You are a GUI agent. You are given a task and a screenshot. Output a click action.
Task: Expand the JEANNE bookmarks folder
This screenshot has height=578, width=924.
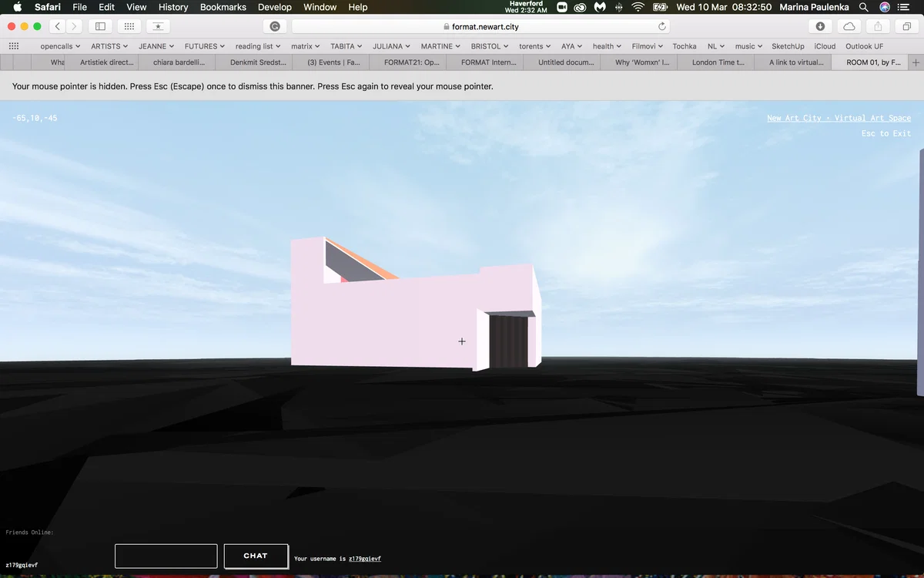[156, 46]
